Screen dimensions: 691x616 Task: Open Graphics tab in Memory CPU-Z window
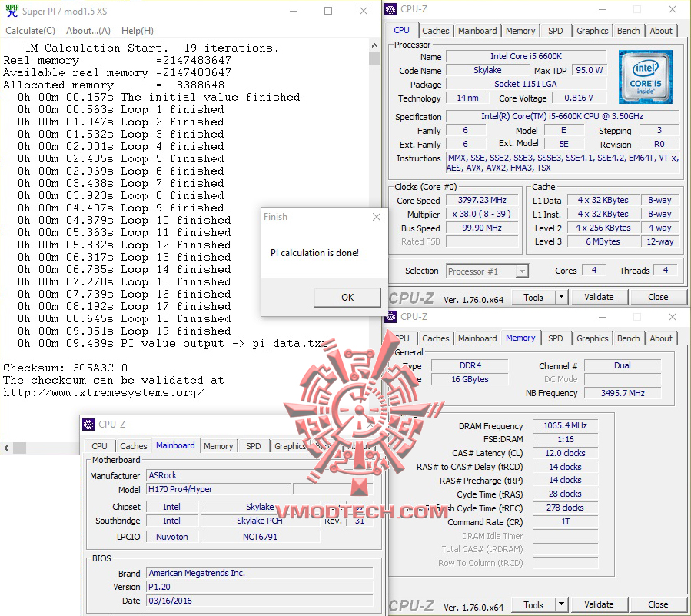pos(592,338)
